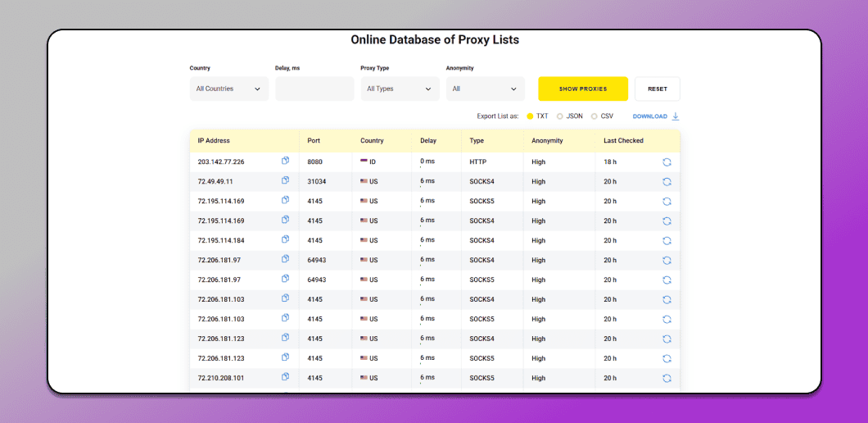Click the download arrow icon
The width and height of the screenshot is (868, 423).
[676, 116]
